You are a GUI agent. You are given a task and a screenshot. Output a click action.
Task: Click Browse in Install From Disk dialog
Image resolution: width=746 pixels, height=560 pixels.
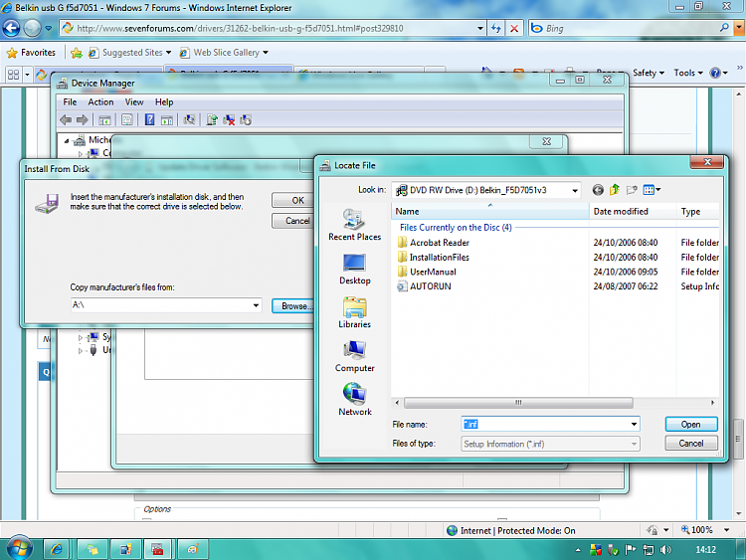tap(293, 306)
